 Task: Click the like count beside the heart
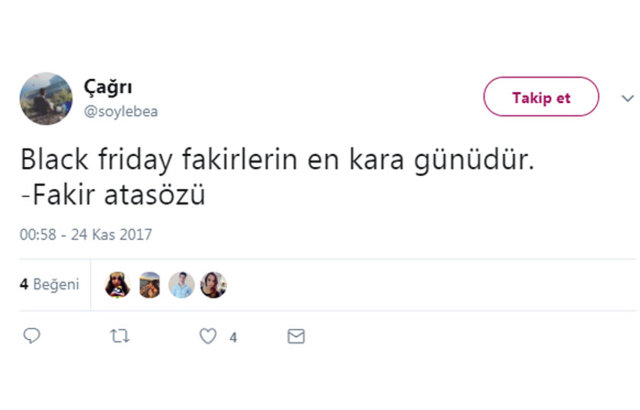pyautogui.click(x=233, y=338)
